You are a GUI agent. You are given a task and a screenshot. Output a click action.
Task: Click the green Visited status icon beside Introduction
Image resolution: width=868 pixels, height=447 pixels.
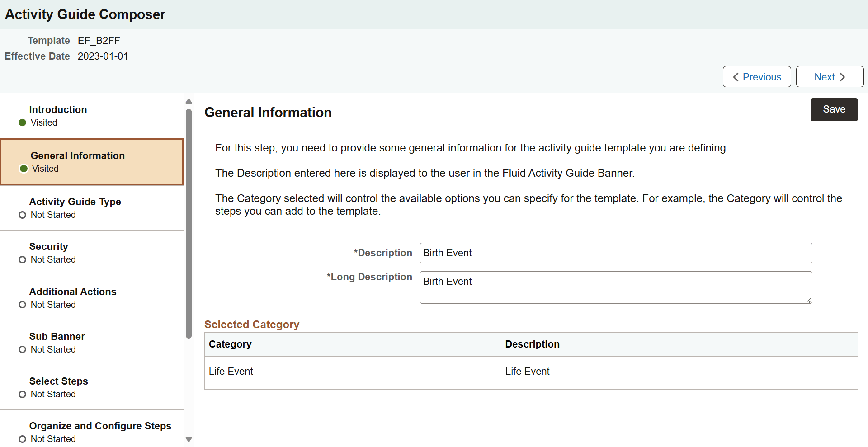(x=22, y=122)
